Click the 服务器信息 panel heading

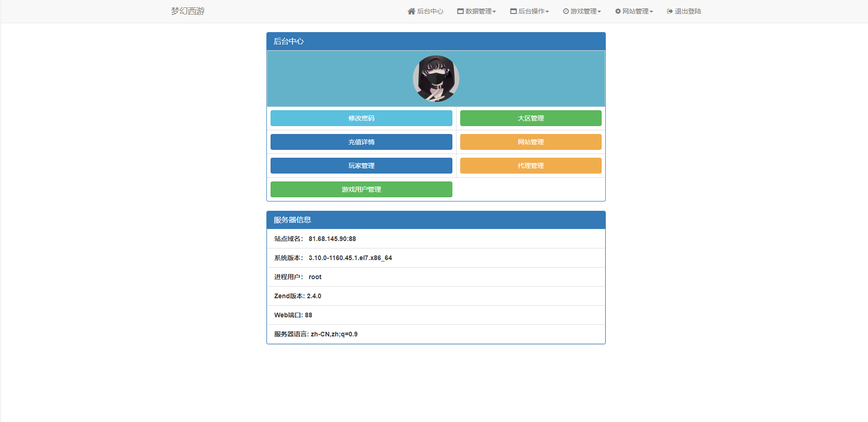[436, 220]
